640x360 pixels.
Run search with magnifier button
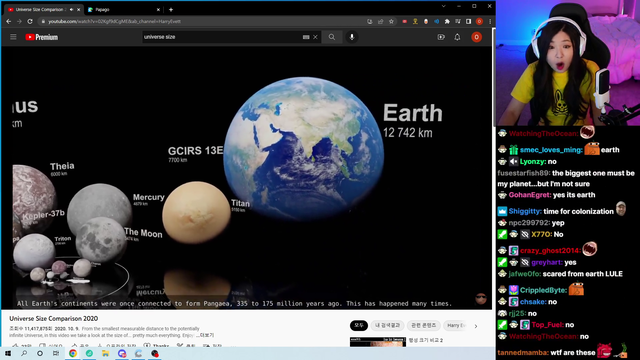tap(332, 37)
